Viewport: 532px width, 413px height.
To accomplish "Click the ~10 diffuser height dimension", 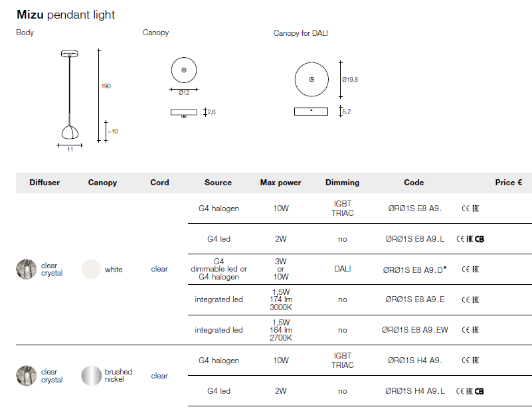I will (113, 131).
